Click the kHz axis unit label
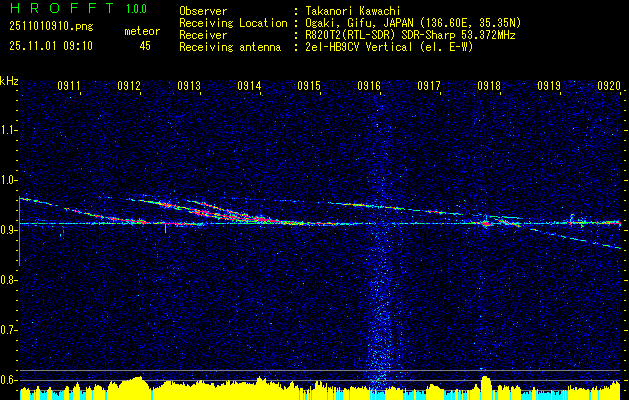 click(9, 81)
